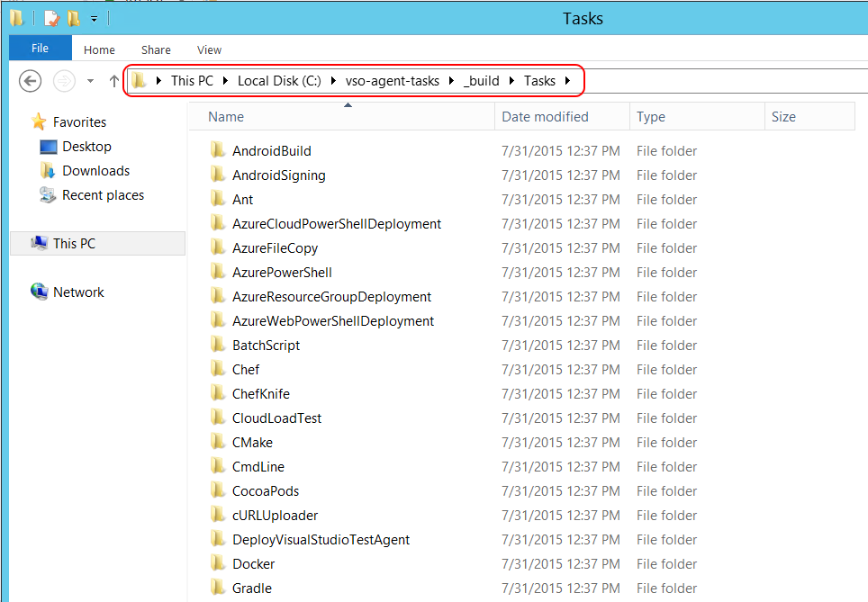Image resolution: width=868 pixels, height=602 pixels.
Task: Open the recent locations dropdown arrow
Action: coord(90,81)
